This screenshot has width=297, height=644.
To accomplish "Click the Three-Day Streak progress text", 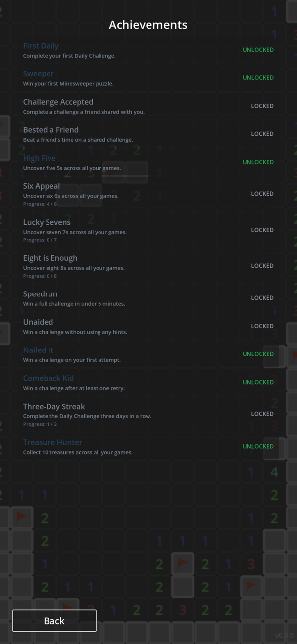I will pos(40,424).
